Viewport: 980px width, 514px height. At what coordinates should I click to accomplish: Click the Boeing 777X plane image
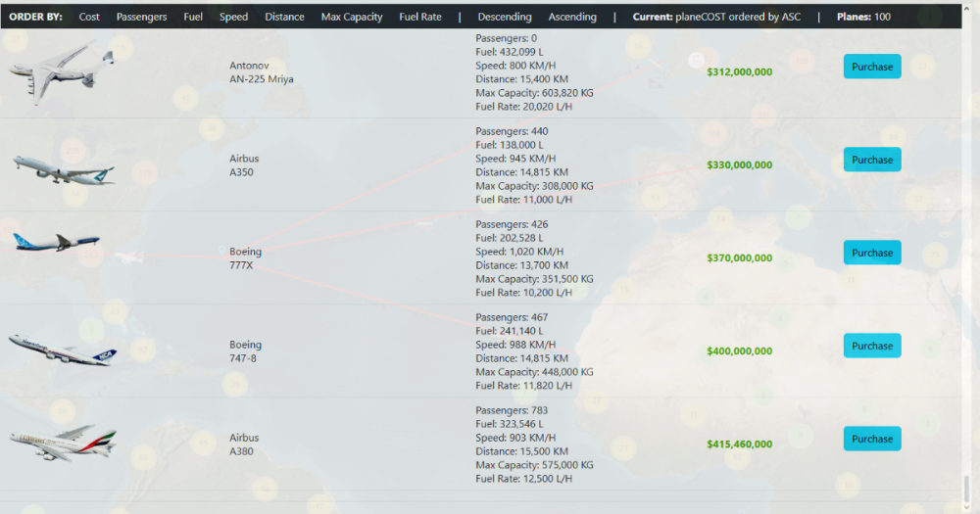57,242
